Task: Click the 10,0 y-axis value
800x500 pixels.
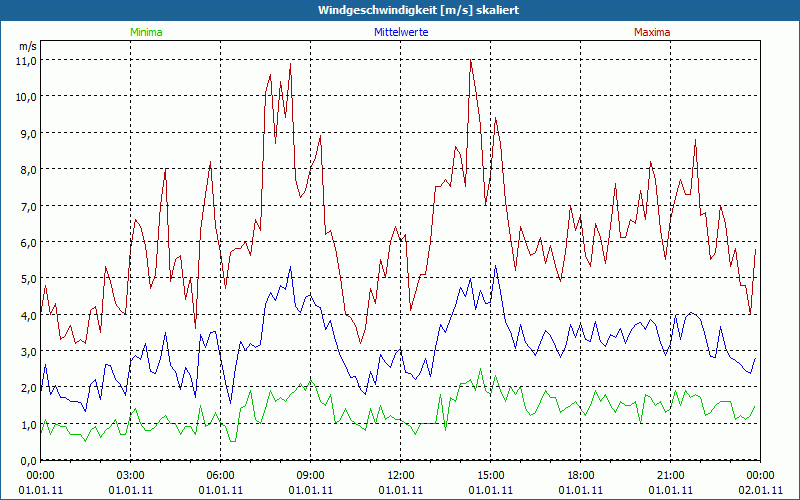Action: click(28, 97)
